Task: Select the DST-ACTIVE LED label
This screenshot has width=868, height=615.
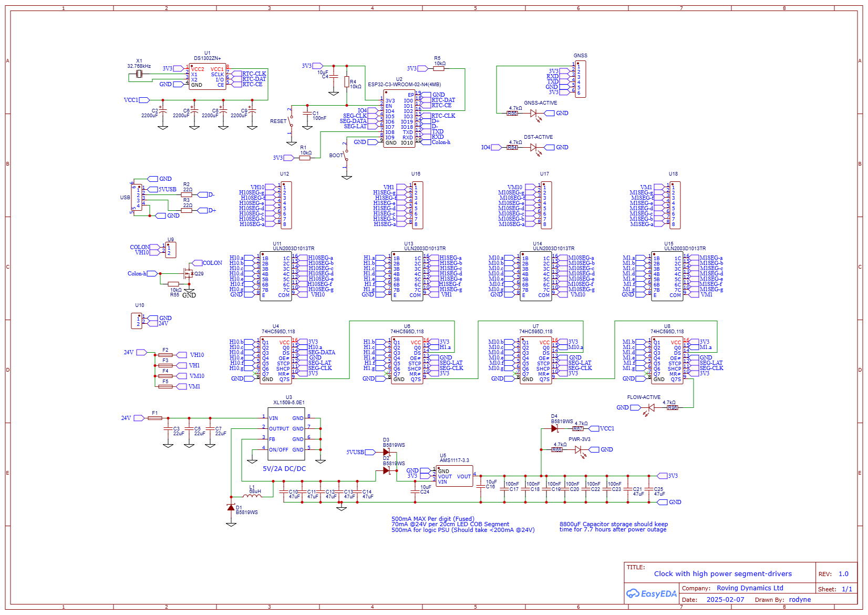Action: (x=539, y=137)
